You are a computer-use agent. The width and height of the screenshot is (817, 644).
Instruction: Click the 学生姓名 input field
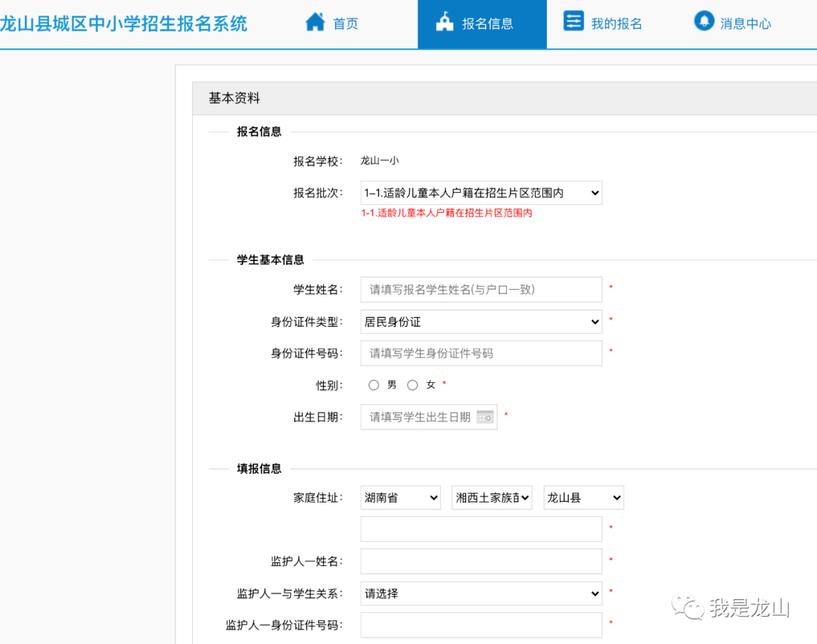(481, 290)
